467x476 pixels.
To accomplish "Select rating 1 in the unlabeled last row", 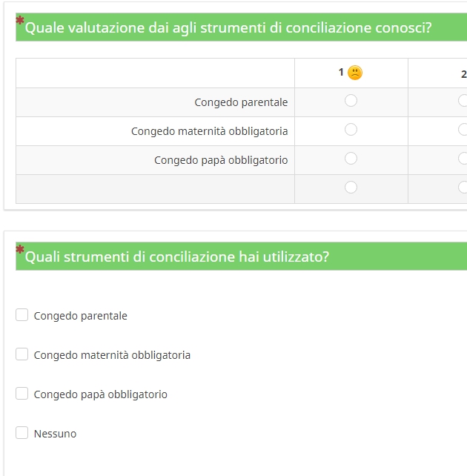I will click(x=351, y=188).
